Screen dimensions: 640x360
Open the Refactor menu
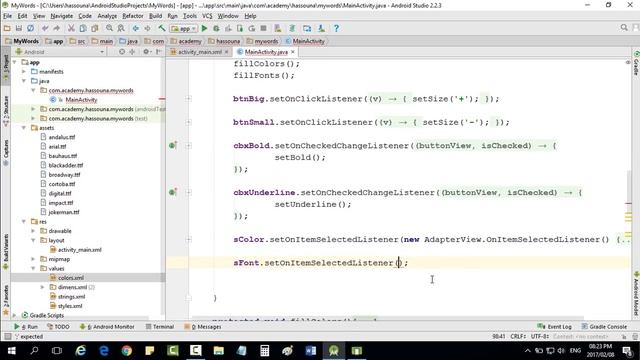pyautogui.click(x=133, y=16)
